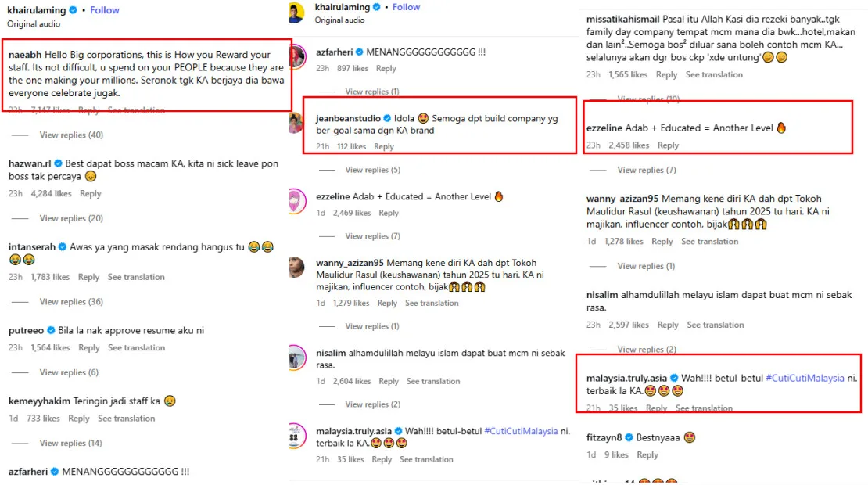
Task: Click wanny_azizan95's profile avatar
Action: 297,268
